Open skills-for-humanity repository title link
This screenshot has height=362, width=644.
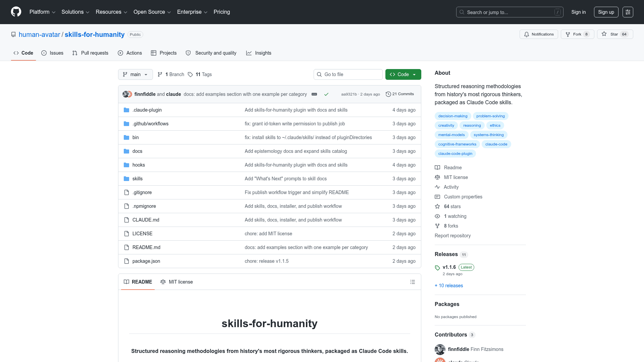point(95,35)
